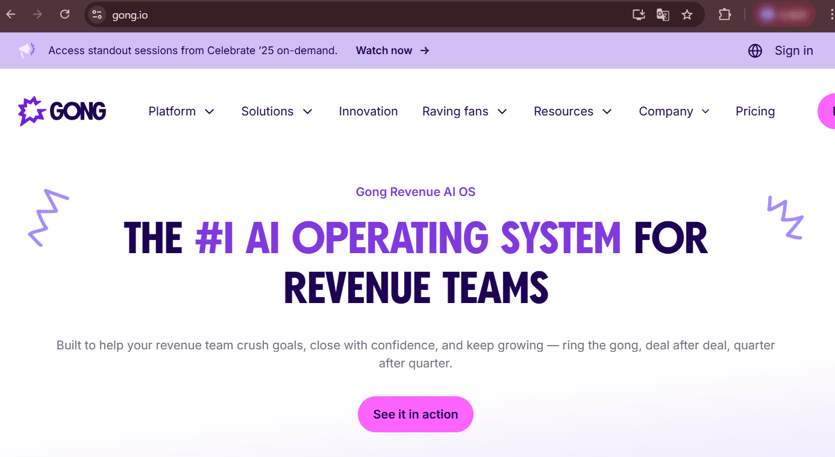Click the megaphone icon in announcement banner

(27, 50)
